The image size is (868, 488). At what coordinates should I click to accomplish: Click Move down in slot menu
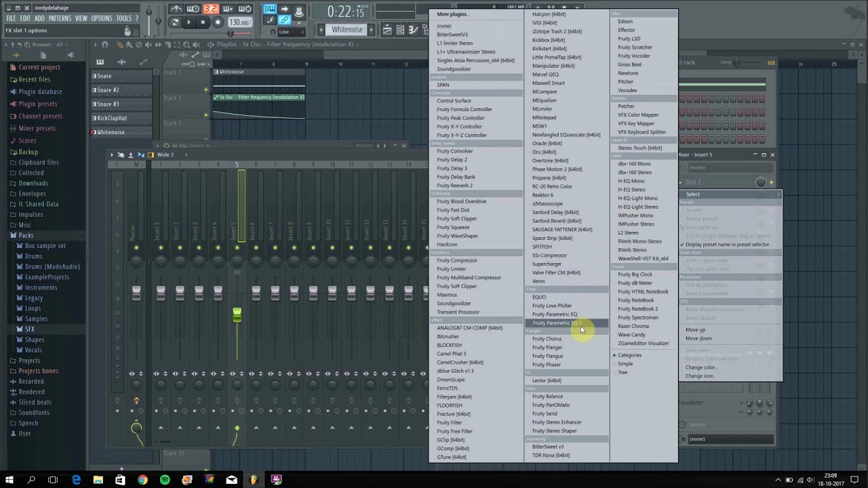[698, 338]
